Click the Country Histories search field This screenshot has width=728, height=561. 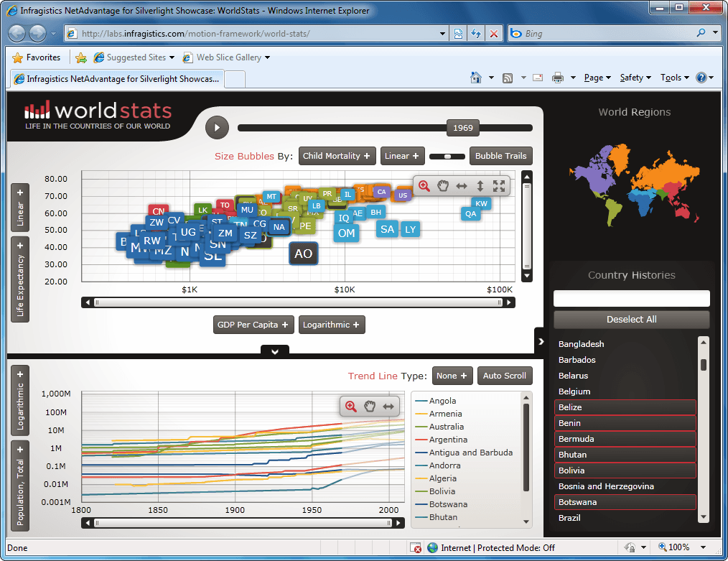click(631, 299)
